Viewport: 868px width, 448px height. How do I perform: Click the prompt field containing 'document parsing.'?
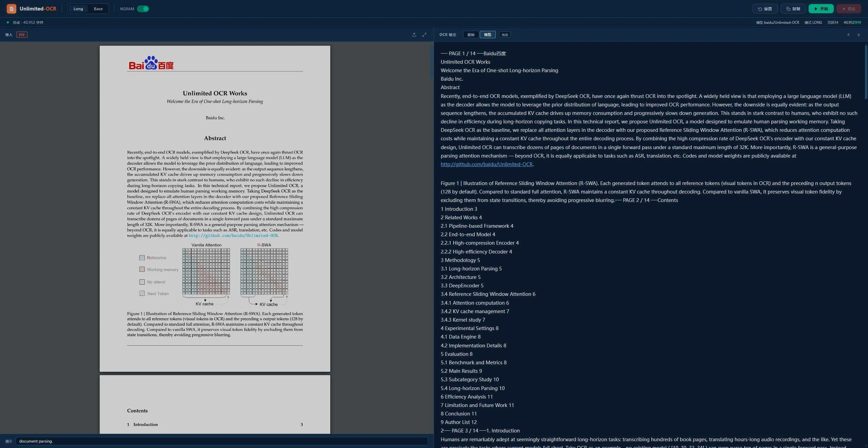click(x=222, y=441)
